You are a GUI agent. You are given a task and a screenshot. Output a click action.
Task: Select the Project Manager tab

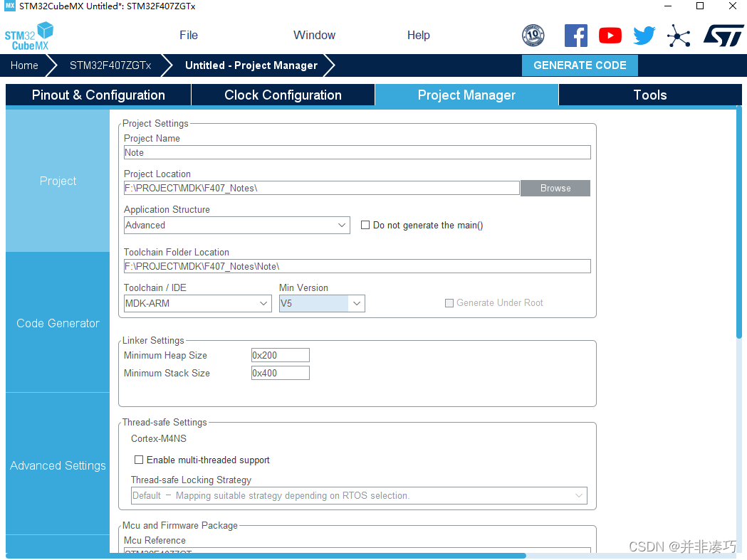coord(466,95)
